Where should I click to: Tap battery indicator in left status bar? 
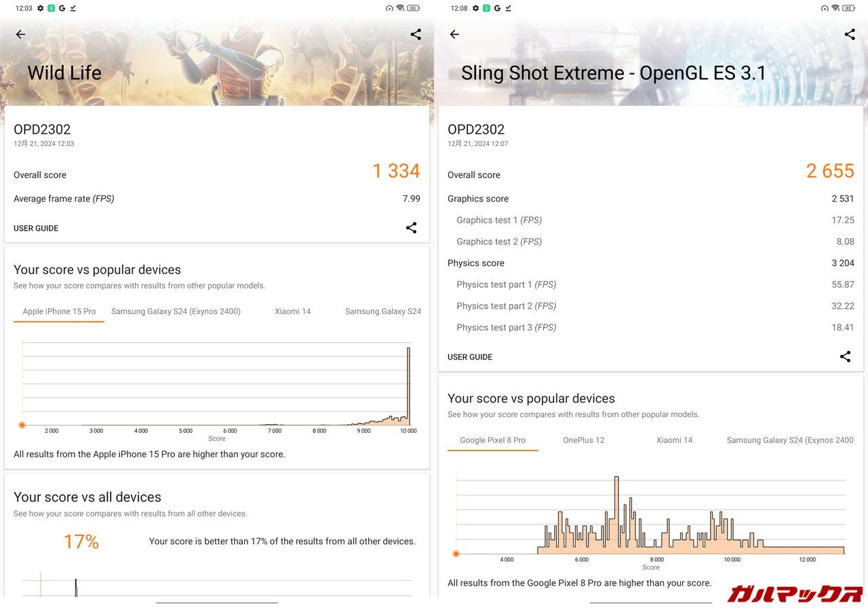(x=413, y=8)
